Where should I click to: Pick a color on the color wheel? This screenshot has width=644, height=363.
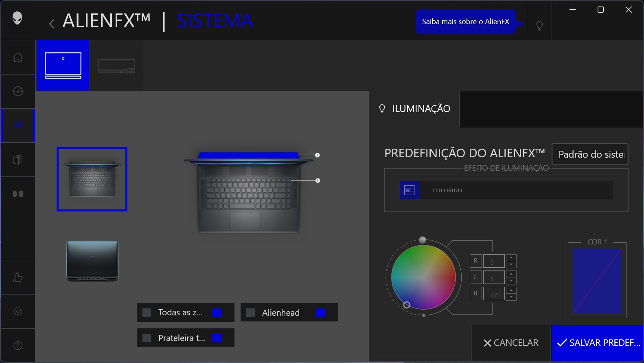coord(423,277)
